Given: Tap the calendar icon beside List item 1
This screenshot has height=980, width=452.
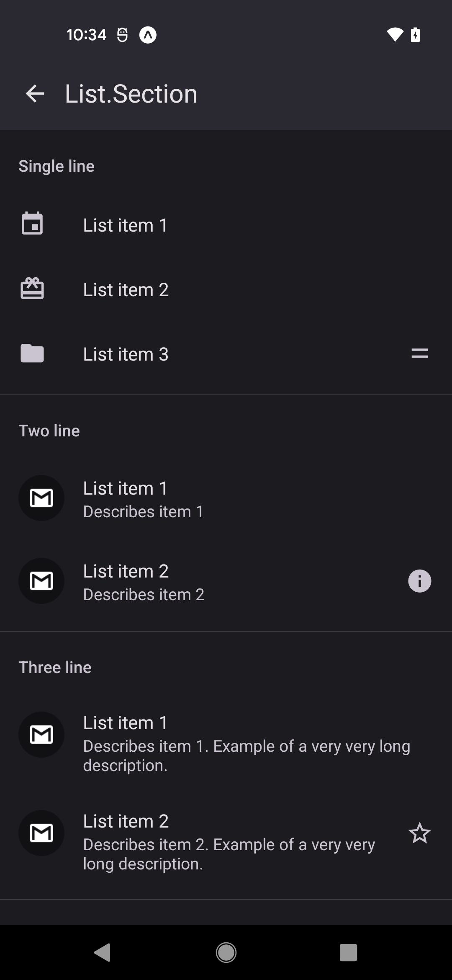Looking at the screenshot, I should 32,224.
